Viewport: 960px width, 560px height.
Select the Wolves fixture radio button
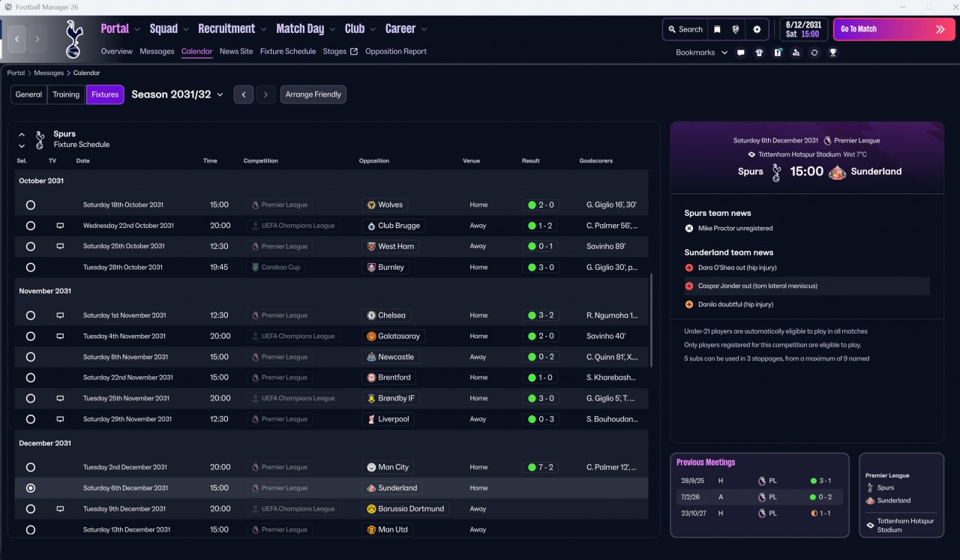pyautogui.click(x=30, y=205)
